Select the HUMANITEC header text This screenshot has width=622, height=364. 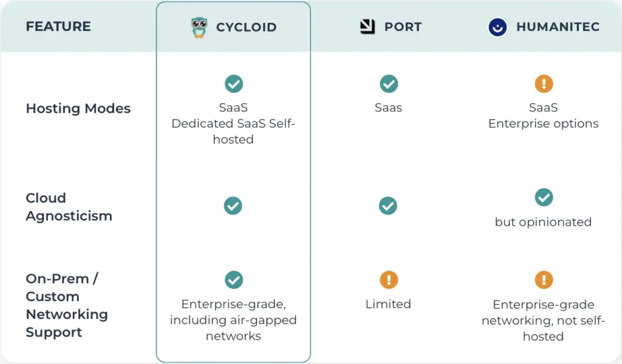pos(558,27)
